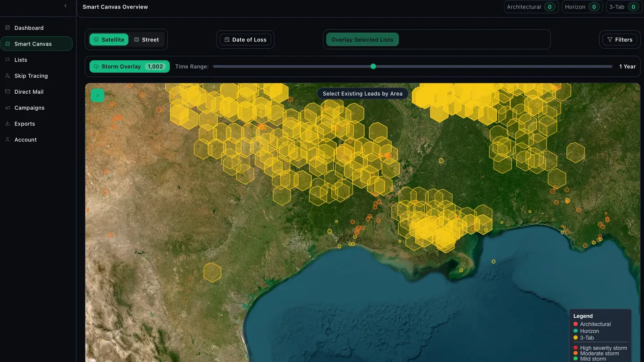Screen dimensions: 644x362
Task: Click the Lists checklist icon
Action: (7, 60)
